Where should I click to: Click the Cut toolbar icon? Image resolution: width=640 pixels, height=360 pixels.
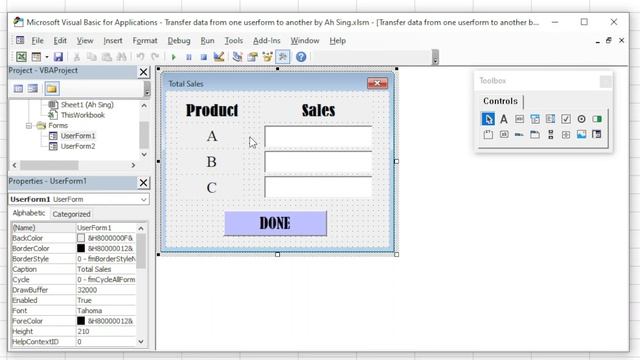[x=77, y=57]
